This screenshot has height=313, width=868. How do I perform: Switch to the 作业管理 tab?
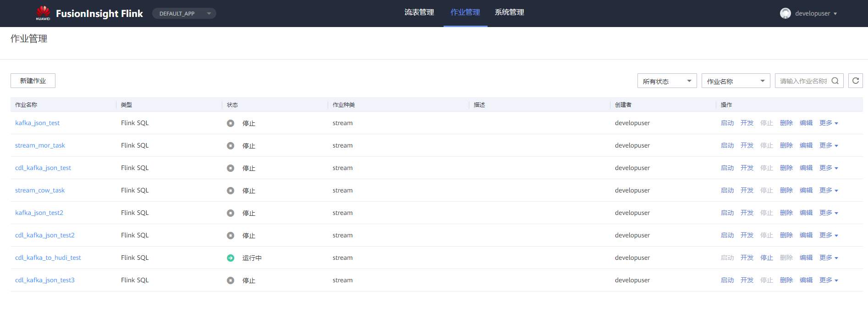click(x=465, y=12)
